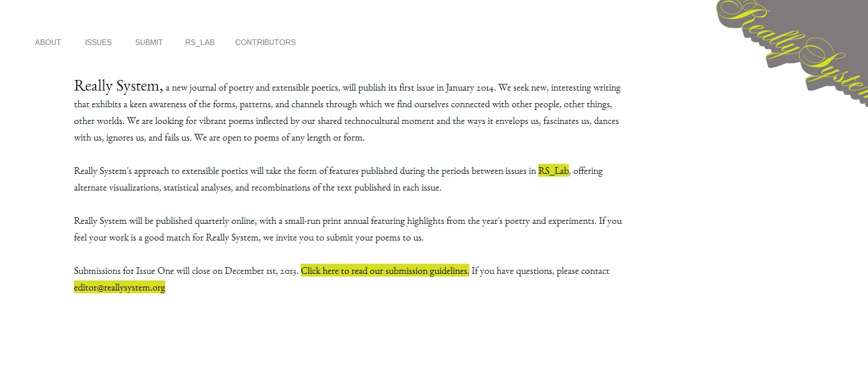The height and width of the screenshot is (366, 868).
Task: Select SUBMIT in the top navigation
Action: pos(148,42)
